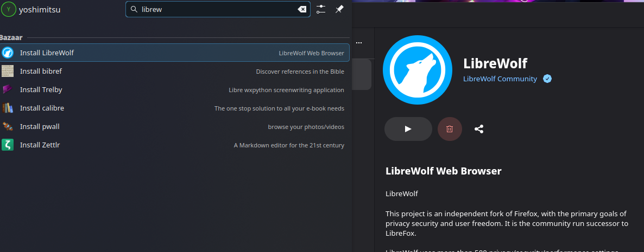
Task: Click 'Discover references in the Bible' text
Action: point(300,72)
